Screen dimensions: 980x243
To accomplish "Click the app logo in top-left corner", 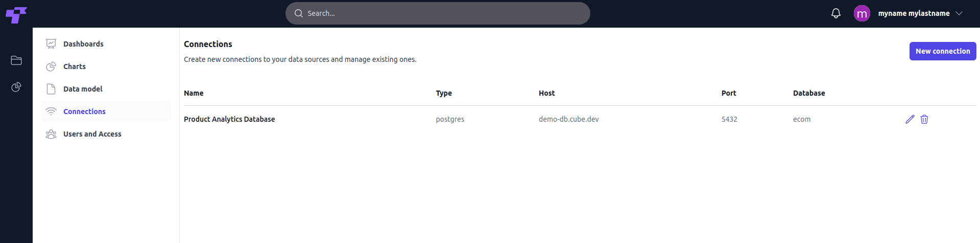I will coord(16,15).
